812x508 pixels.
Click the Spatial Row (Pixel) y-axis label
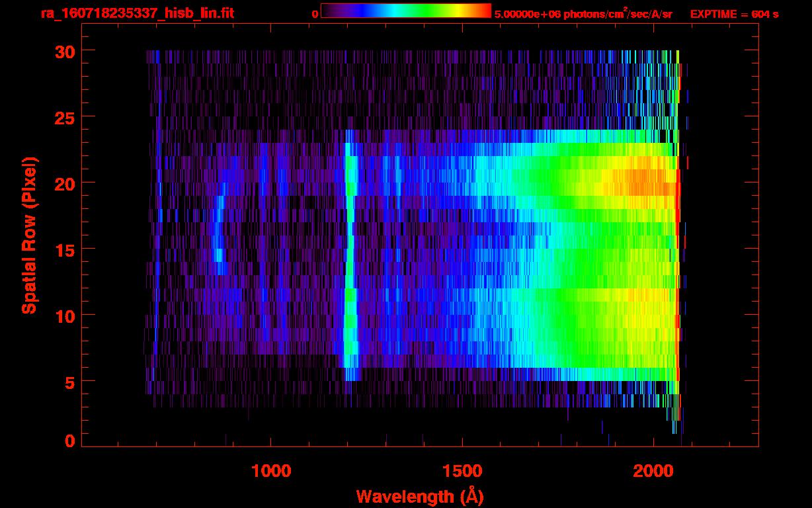point(29,235)
